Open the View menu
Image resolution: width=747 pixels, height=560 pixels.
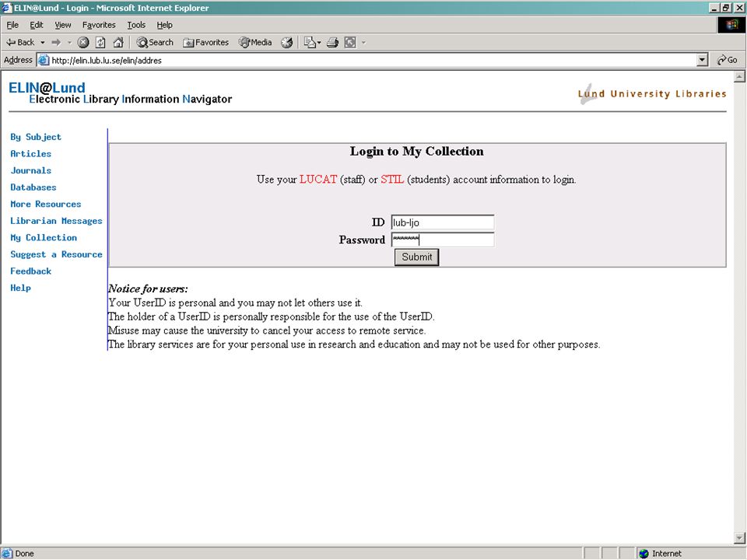point(62,25)
